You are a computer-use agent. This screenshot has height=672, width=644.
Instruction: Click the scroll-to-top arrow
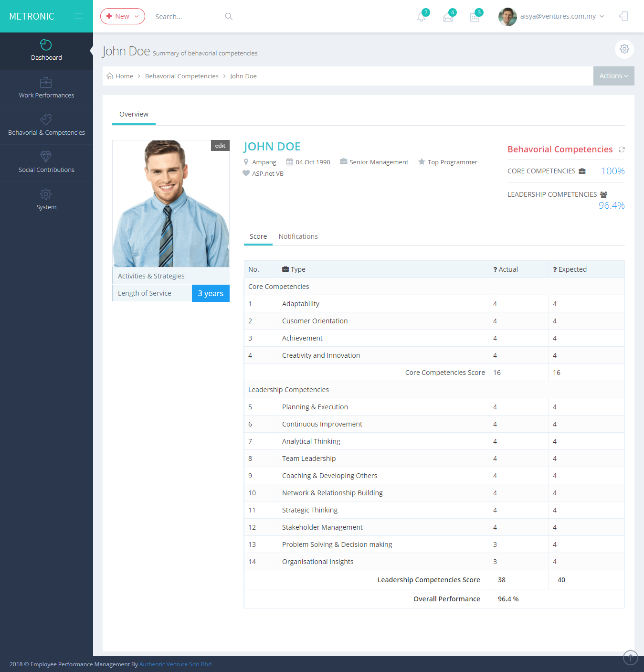point(631,657)
